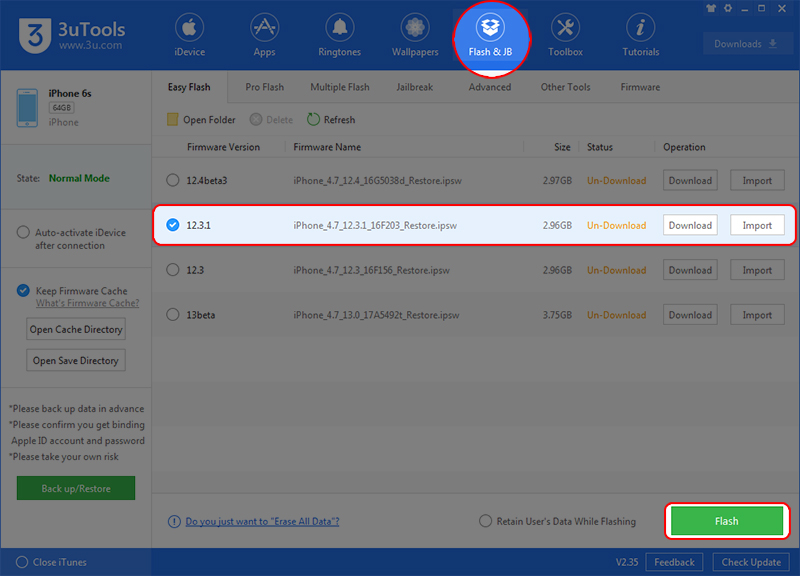800x576 pixels.
Task: Import firmware for 12.4beta3
Action: (x=757, y=181)
